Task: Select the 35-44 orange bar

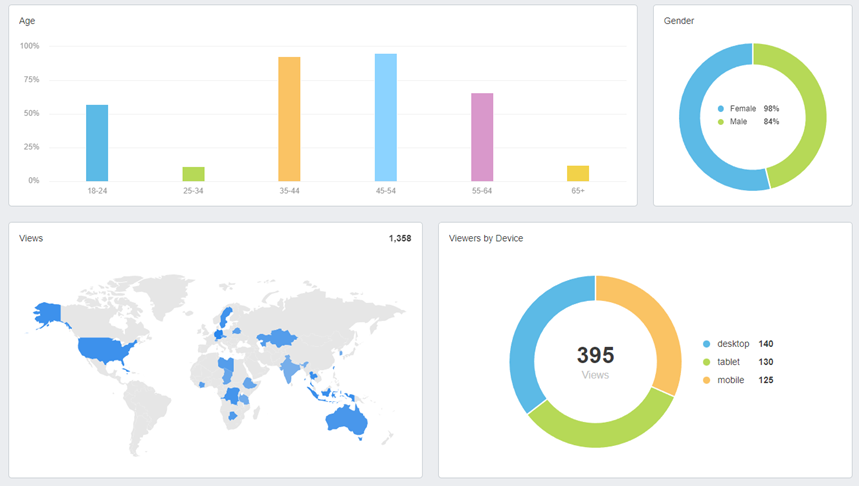Action: [x=289, y=119]
